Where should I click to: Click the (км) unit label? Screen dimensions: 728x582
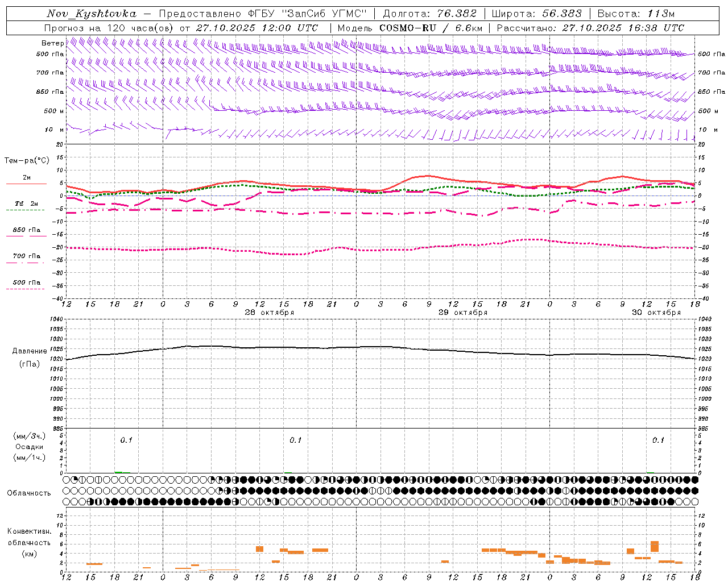pos(29,554)
